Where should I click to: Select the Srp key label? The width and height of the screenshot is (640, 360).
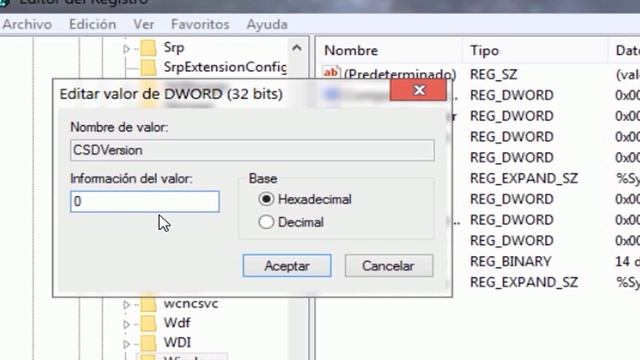(x=174, y=48)
